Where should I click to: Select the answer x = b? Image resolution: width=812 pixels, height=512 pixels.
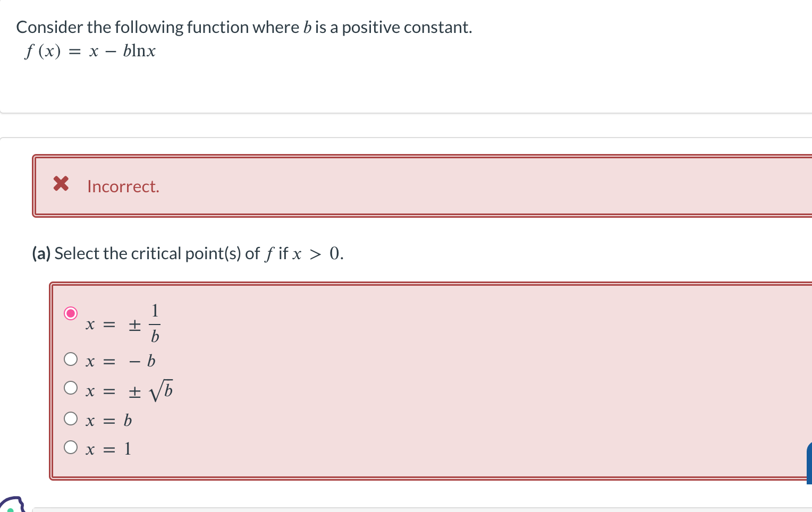[x=70, y=418]
